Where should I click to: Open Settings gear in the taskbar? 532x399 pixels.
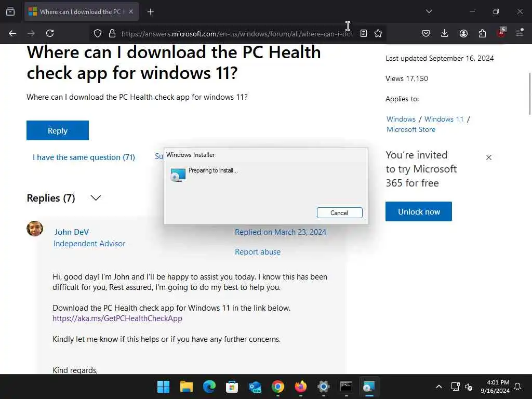click(323, 387)
